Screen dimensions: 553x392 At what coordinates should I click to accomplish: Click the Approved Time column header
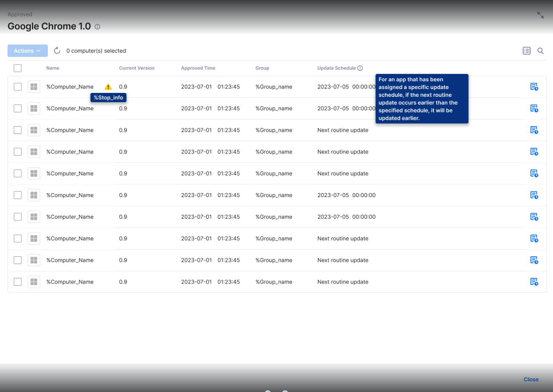pyautogui.click(x=198, y=68)
